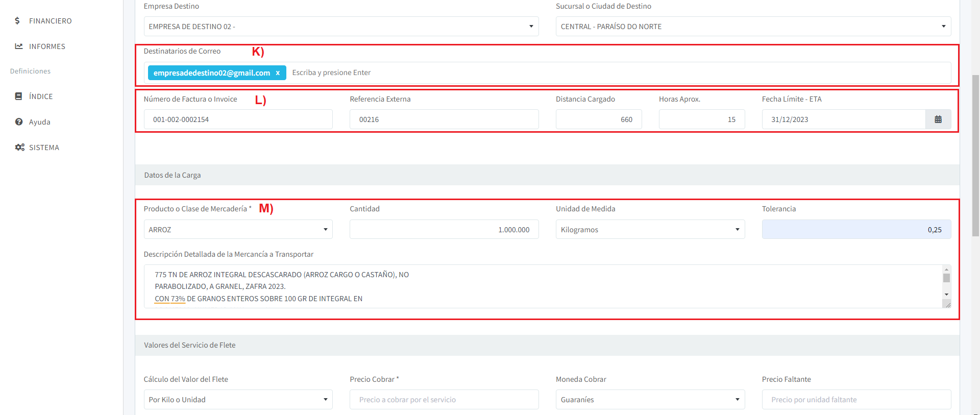This screenshot has width=980, height=415.
Task: Open the Moneda Cobrar dropdown
Action: coord(650,400)
